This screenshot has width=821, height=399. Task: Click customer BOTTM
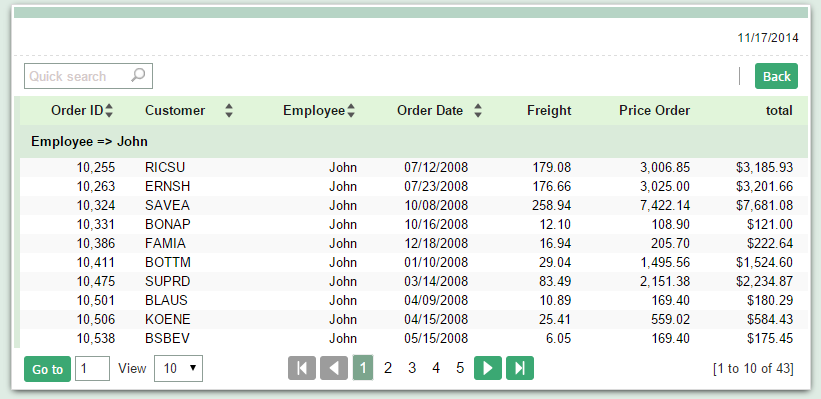pos(168,262)
